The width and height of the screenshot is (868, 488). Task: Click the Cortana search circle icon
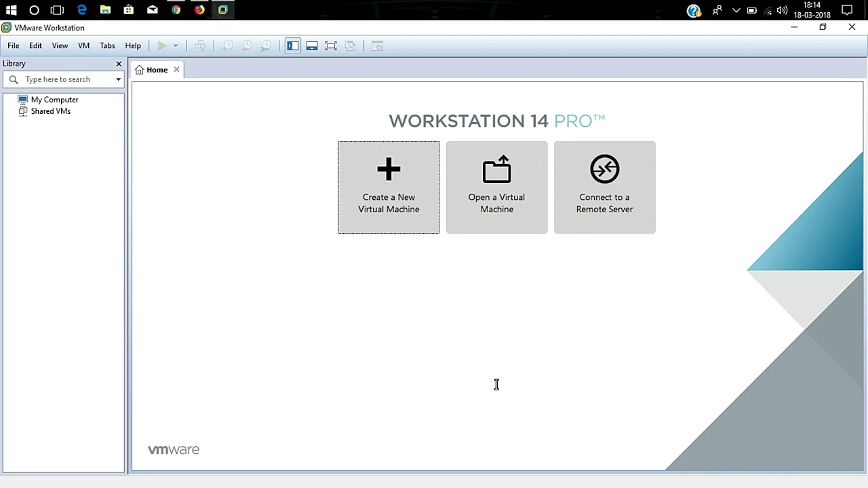pyautogui.click(x=34, y=10)
